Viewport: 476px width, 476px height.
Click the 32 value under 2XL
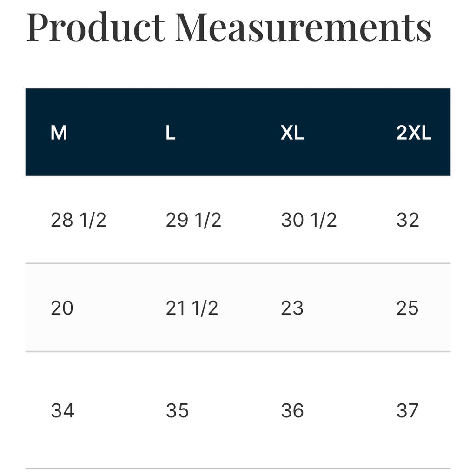(x=408, y=220)
